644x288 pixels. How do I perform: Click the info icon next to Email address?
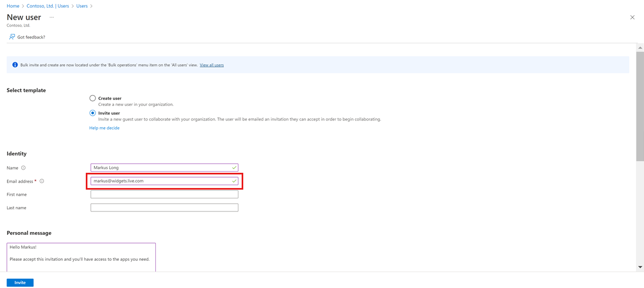click(42, 181)
